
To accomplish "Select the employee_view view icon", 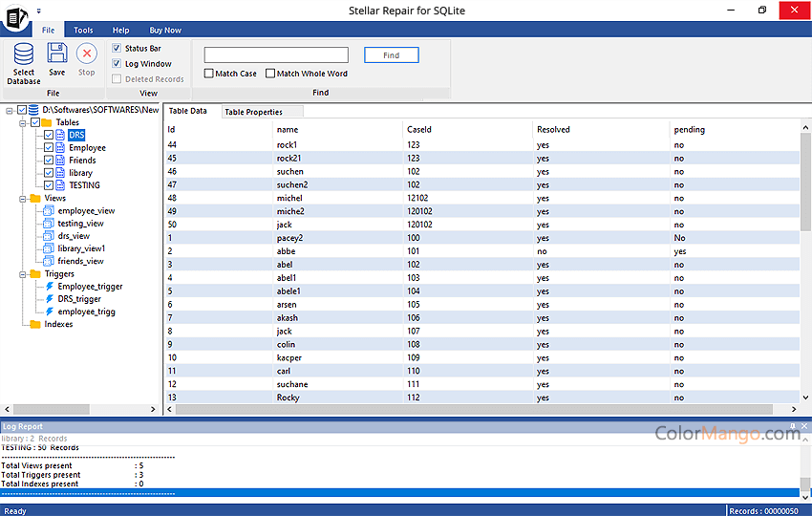I will pyautogui.click(x=49, y=210).
